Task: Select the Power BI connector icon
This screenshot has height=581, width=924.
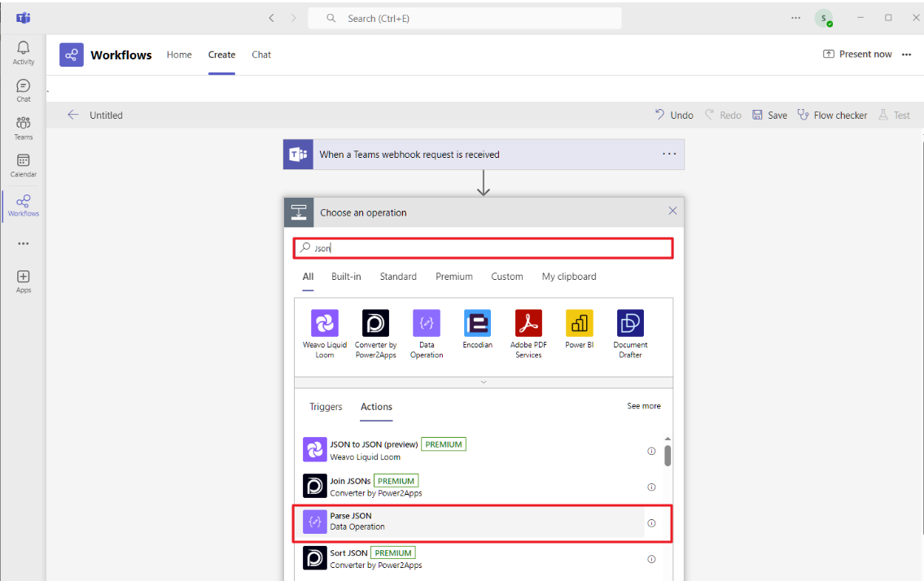Action: click(x=579, y=323)
